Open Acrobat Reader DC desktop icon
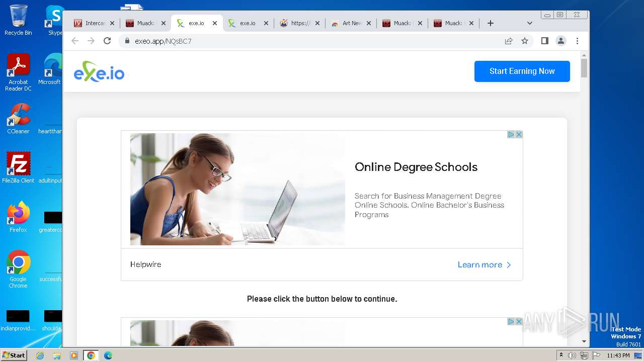This screenshot has width=644, height=362. [18, 72]
